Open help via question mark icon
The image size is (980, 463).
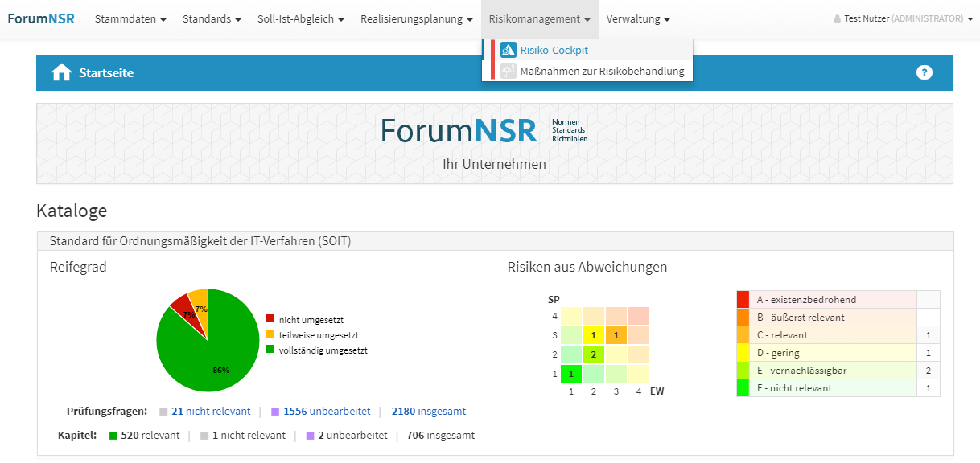[x=924, y=72]
